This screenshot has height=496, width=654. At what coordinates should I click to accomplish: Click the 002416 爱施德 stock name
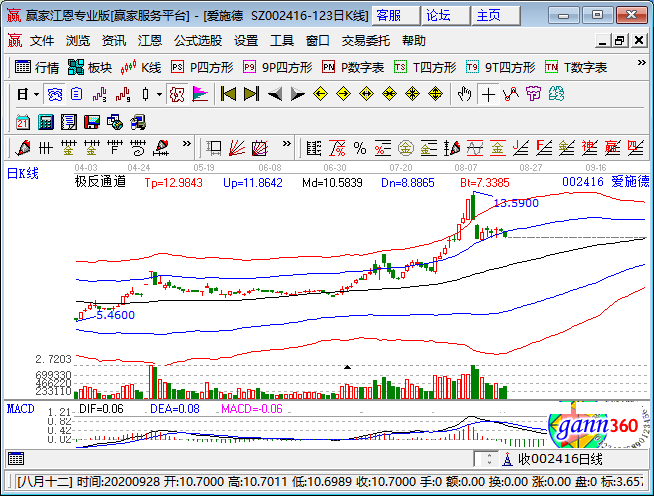pyautogui.click(x=606, y=181)
